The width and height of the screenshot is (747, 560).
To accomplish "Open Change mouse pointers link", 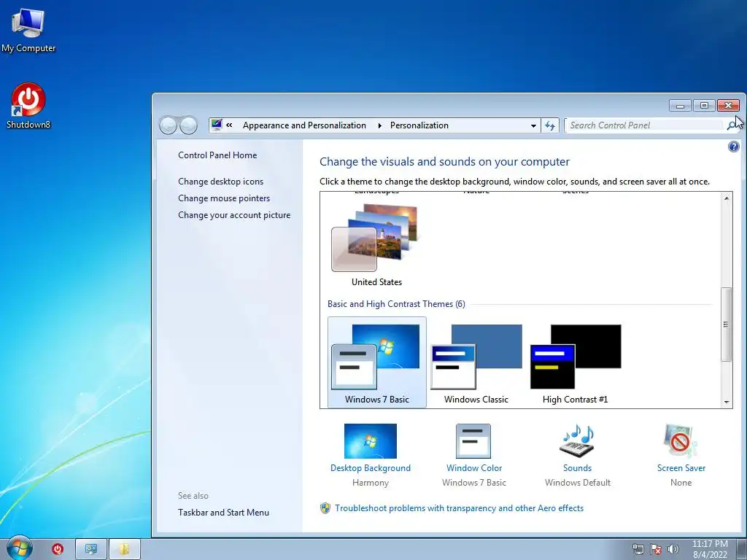I will (224, 198).
